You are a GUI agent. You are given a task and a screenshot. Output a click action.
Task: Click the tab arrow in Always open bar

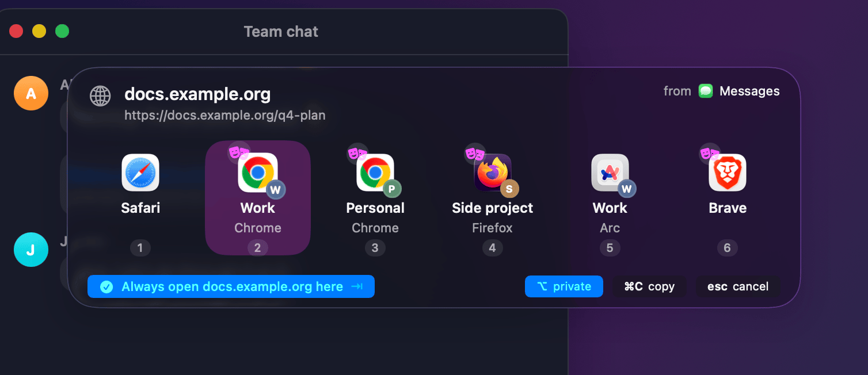tap(357, 286)
